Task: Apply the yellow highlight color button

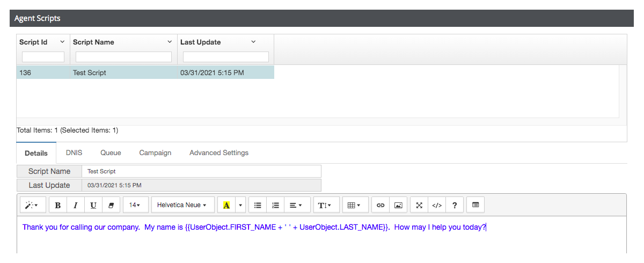Action: (226, 205)
